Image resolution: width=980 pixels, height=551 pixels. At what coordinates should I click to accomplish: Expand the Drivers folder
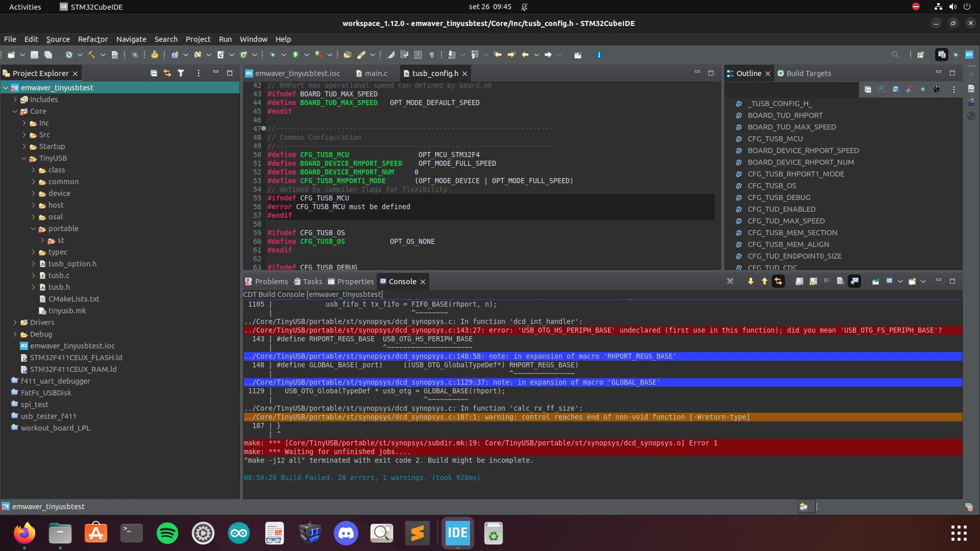pyautogui.click(x=15, y=322)
